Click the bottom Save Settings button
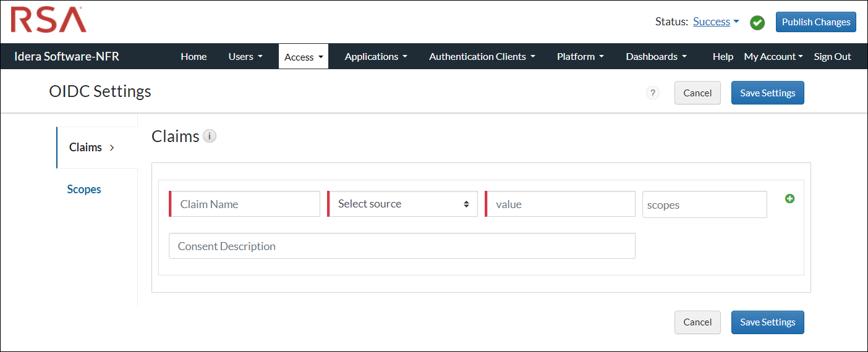The width and height of the screenshot is (868, 352). tap(767, 322)
